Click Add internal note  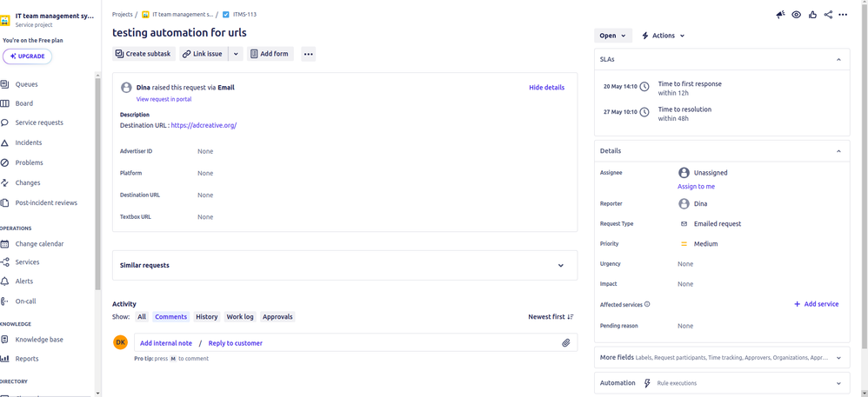[x=166, y=343]
